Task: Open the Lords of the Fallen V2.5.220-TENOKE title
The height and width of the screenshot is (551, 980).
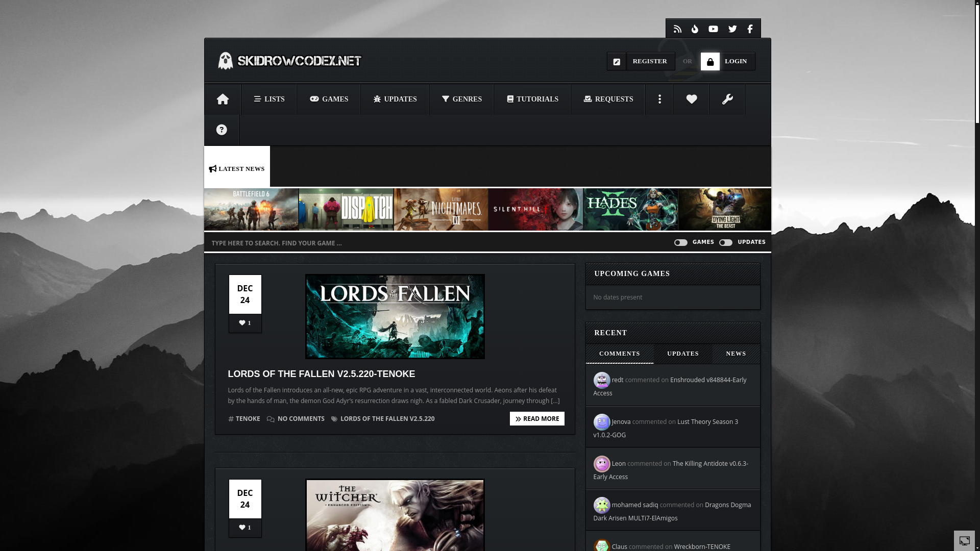Action: click(x=322, y=374)
